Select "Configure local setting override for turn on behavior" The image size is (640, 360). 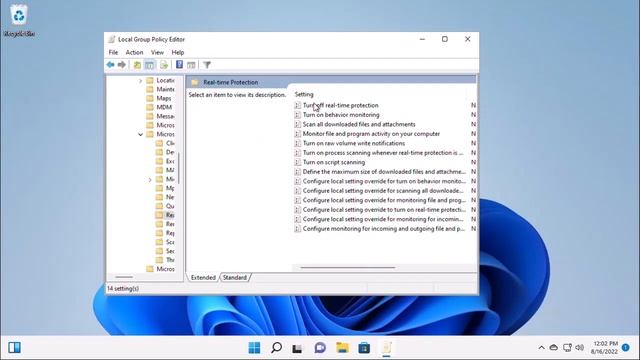coord(384,181)
